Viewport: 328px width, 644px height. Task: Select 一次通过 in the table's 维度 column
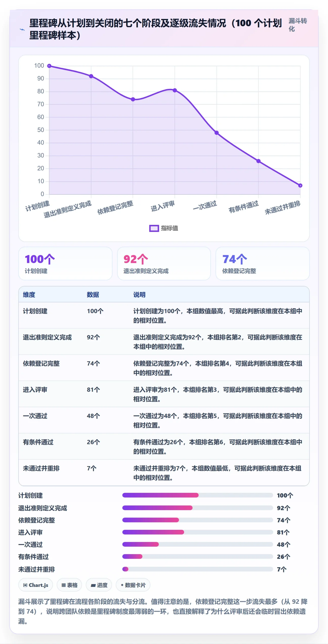click(35, 416)
